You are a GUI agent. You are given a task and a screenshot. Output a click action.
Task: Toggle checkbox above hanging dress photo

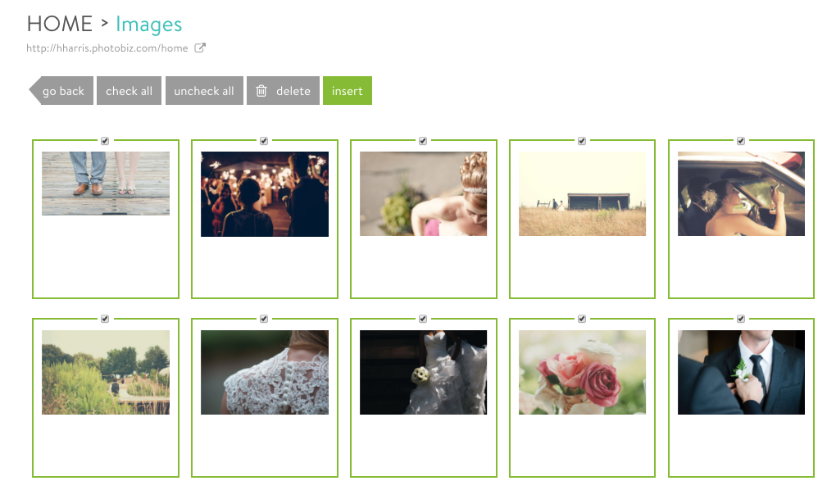tap(422, 319)
